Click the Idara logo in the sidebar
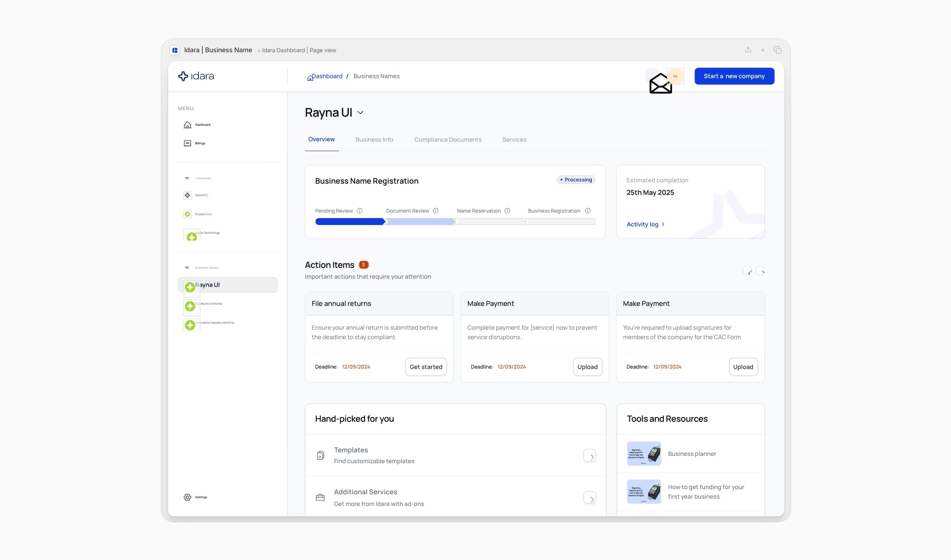951x560 pixels. point(196,76)
